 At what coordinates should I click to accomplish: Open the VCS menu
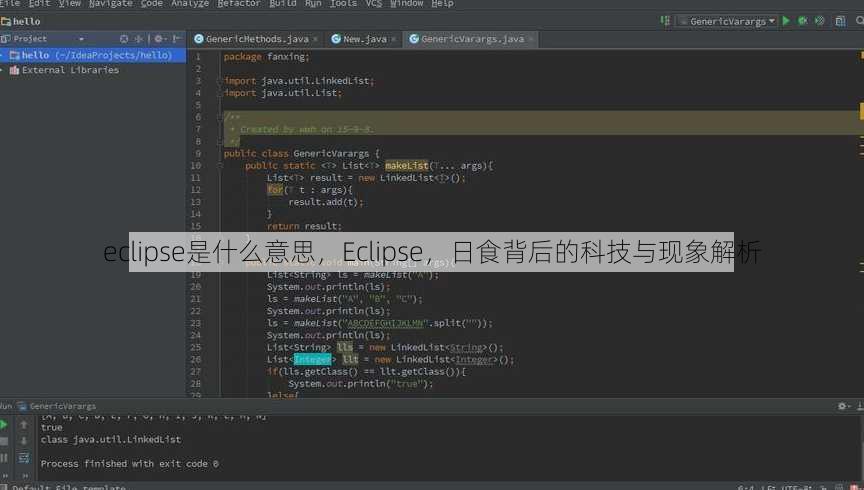(374, 4)
